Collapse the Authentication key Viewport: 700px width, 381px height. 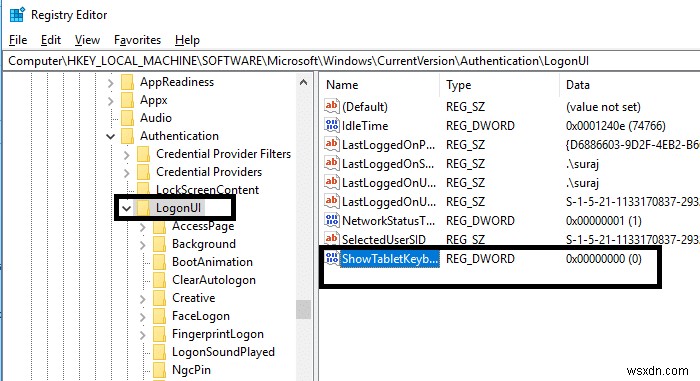[x=110, y=136]
